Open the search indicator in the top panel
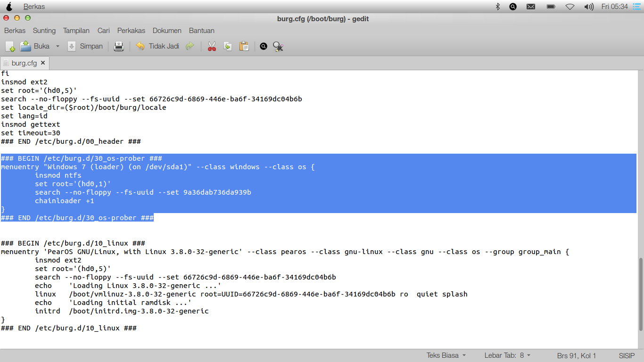The height and width of the screenshot is (362, 644). [x=513, y=7]
